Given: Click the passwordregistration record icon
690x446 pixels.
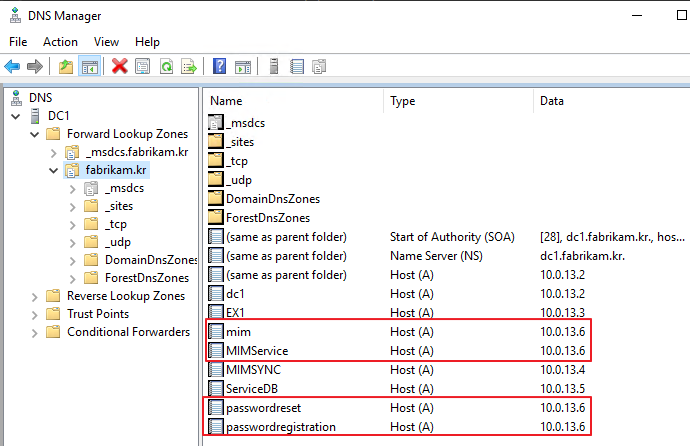Looking at the screenshot, I should pyautogui.click(x=216, y=427).
